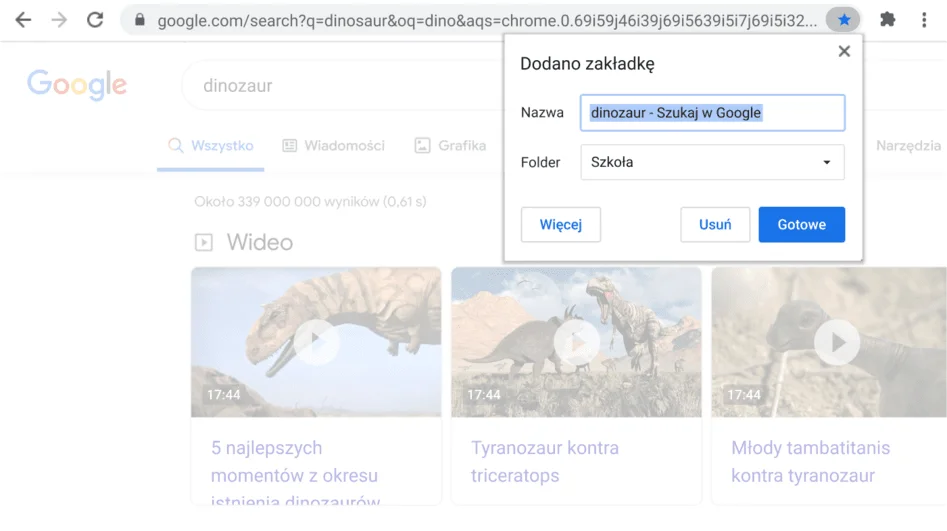The image size is (947, 531).
Task: Open the extensions puzzle icon
Action: tap(887, 20)
